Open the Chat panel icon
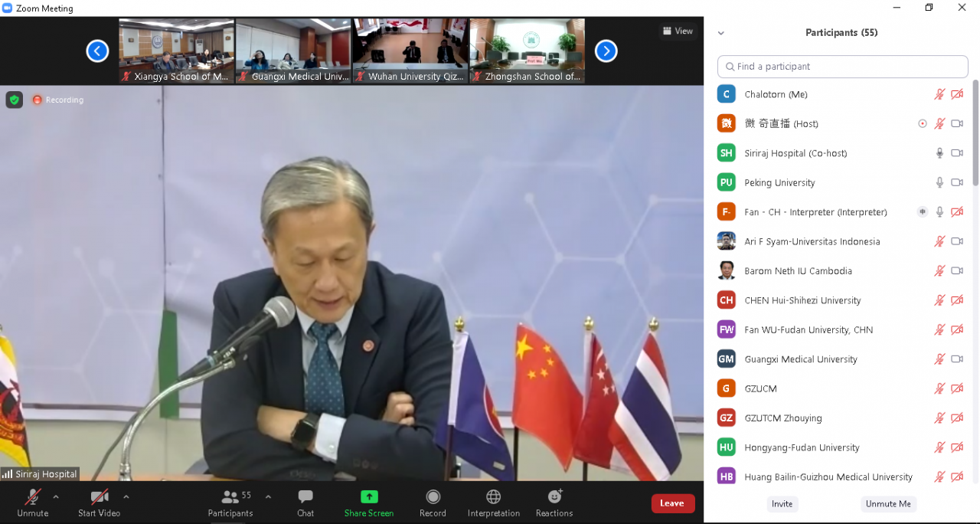980x524 pixels. [305, 497]
